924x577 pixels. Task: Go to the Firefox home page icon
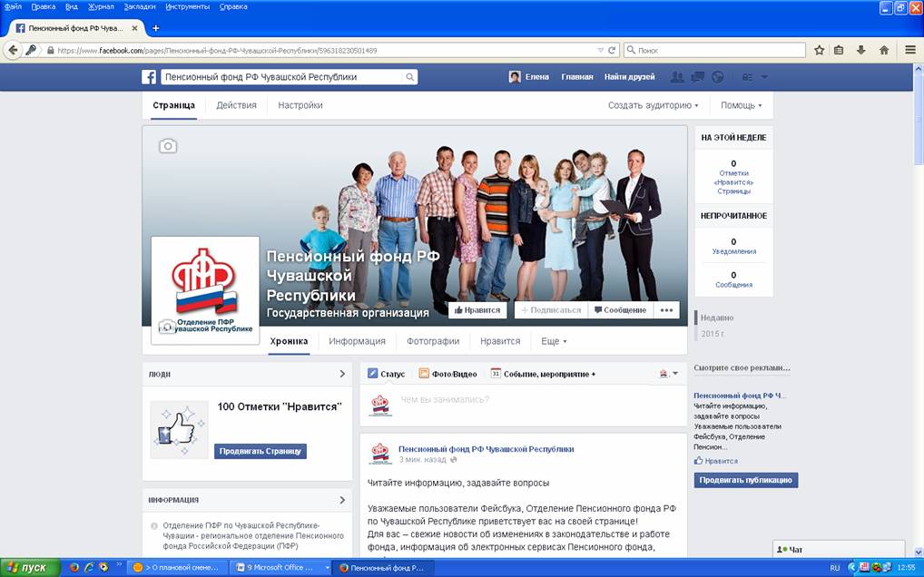(x=884, y=50)
